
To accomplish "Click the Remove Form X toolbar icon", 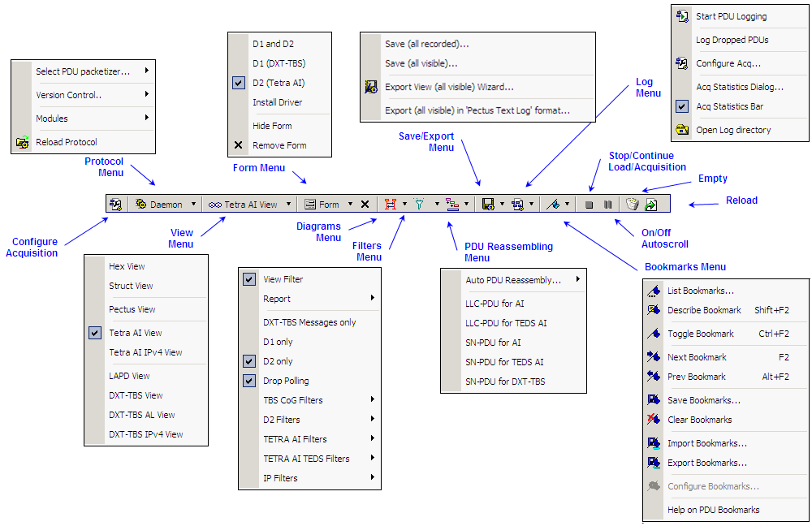I will tap(365, 205).
